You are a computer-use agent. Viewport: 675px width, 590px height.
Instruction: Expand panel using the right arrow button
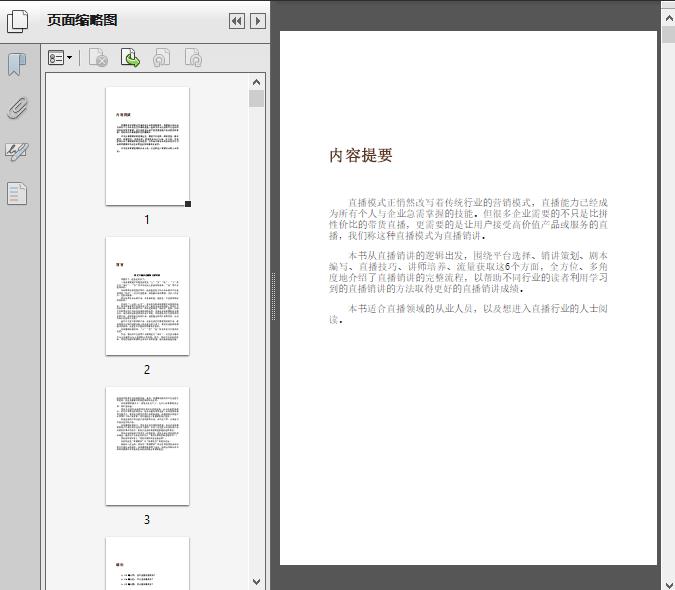coord(257,21)
